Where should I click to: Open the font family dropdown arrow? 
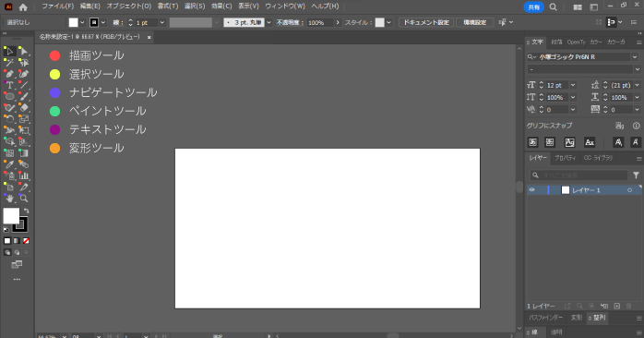click(635, 57)
